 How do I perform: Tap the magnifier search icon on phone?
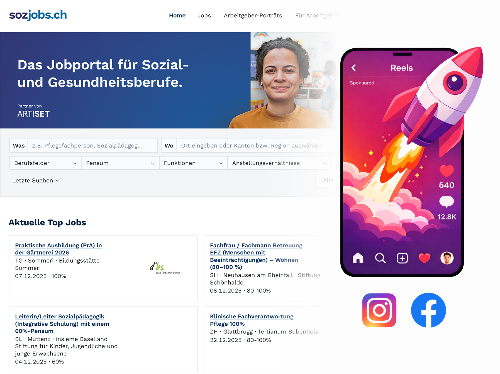click(380, 258)
